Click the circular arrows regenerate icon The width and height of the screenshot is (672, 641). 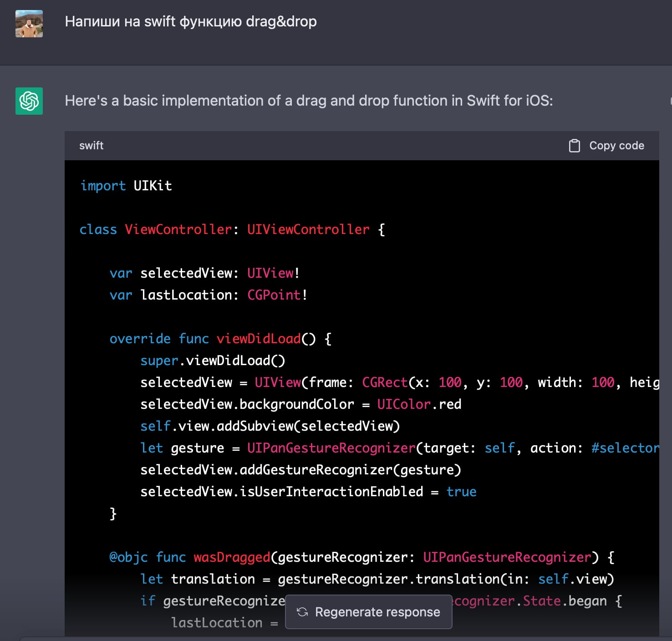(x=302, y=612)
